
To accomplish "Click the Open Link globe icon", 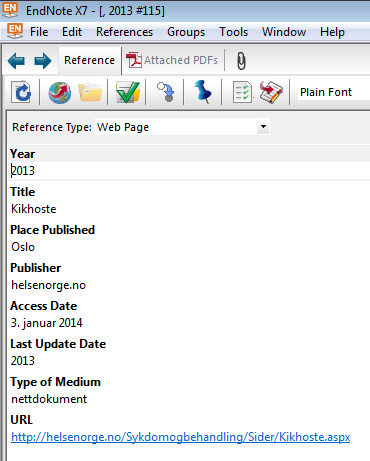I will tap(59, 92).
